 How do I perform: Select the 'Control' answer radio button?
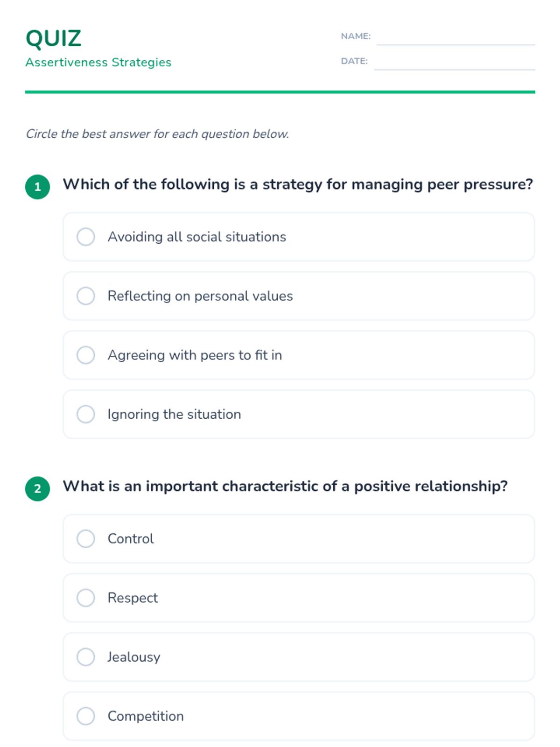[86, 539]
